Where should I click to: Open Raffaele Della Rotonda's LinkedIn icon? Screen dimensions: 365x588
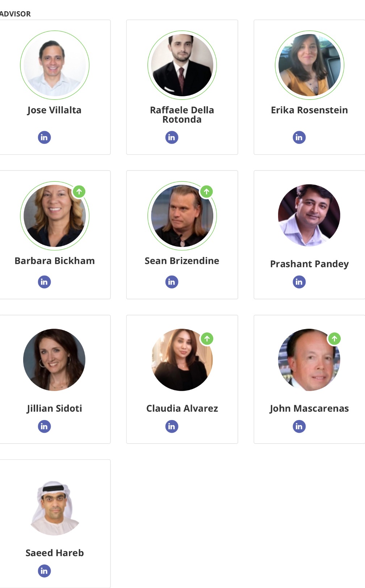pos(172,137)
